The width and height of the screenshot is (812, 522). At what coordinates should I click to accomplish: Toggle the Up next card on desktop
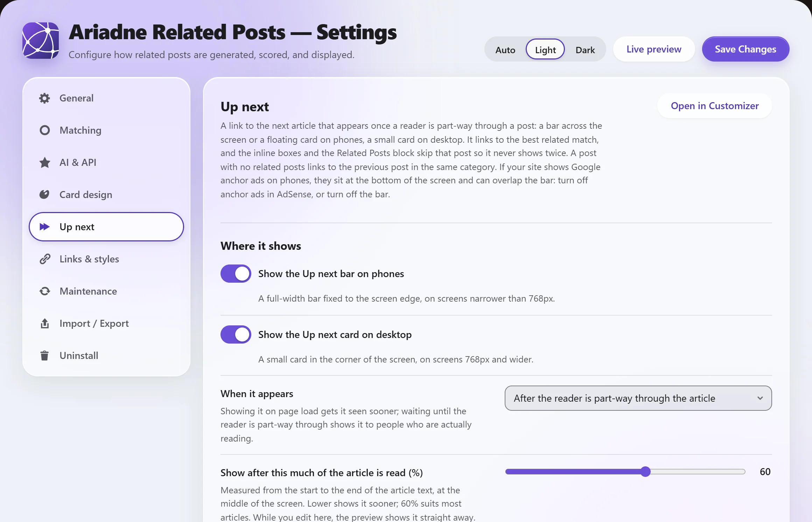[x=236, y=334]
